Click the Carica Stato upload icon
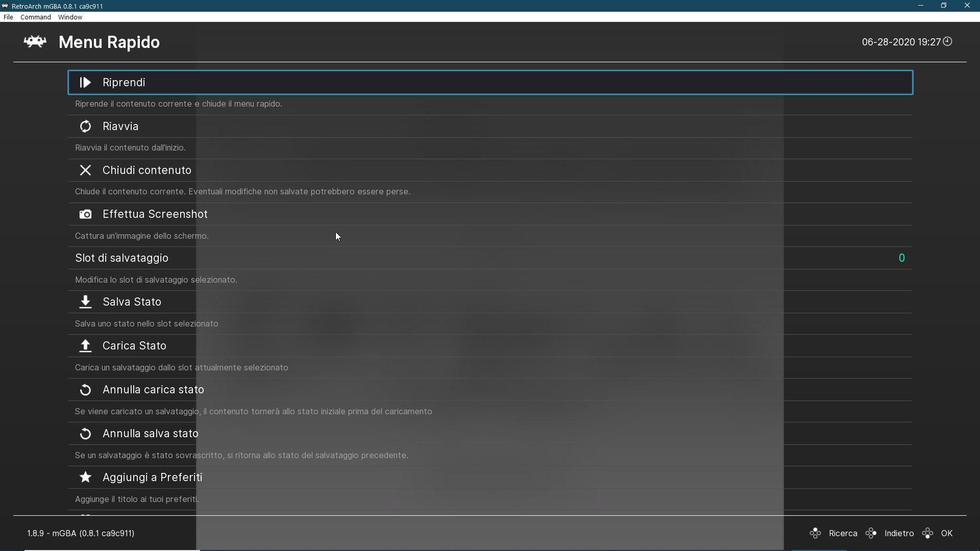Screen dimensions: 980x551 (x=85, y=346)
